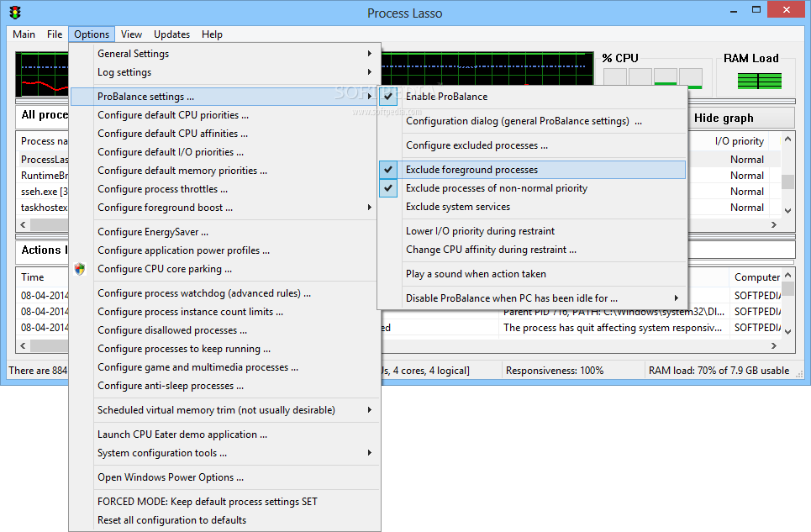Viewport: 811px width, 532px height.
Task: Click the Process name column header
Action: [x=44, y=140]
